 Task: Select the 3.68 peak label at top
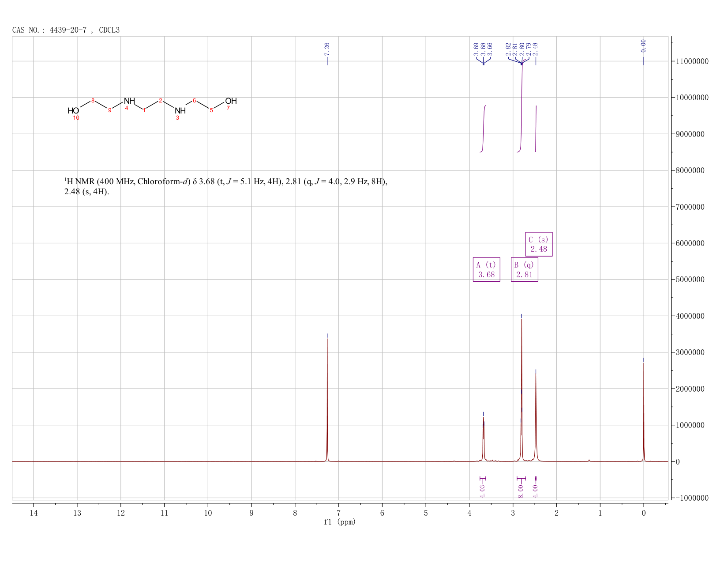pos(483,49)
